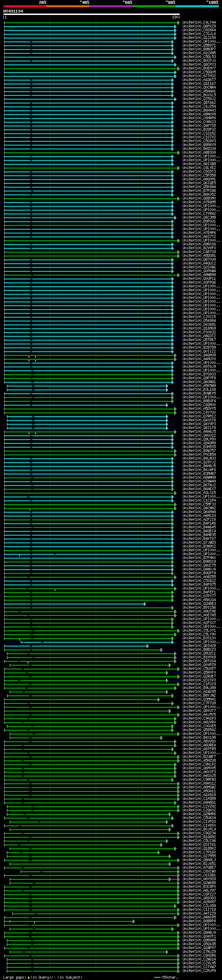Screen dimensions: 222x980
Task: Click hit UniRef100_Q12154
Action: point(199,38)
